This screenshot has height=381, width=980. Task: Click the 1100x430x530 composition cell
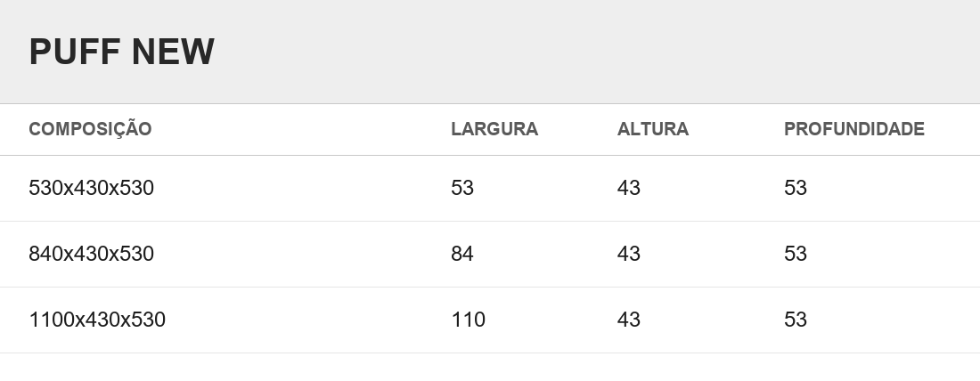(x=97, y=320)
